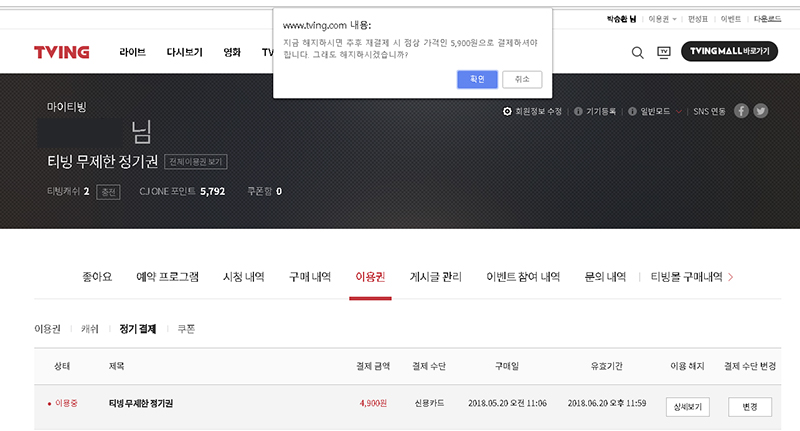Image resolution: width=800 pixels, height=431 pixels.
Task: Confirm cancellation with the 확인 button
Action: [477, 79]
